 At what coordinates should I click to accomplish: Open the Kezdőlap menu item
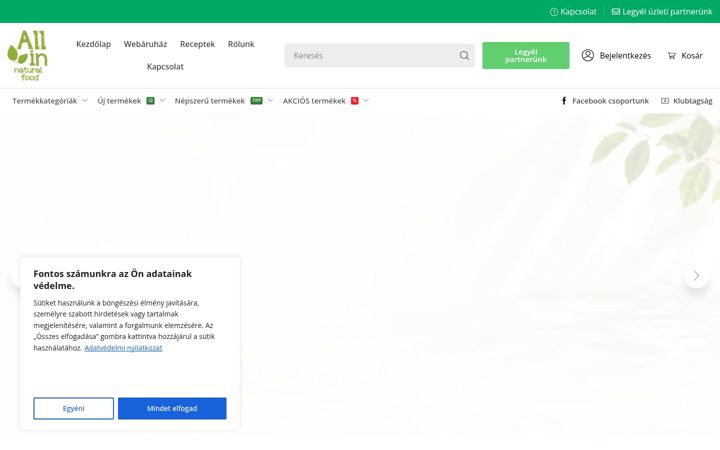[94, 44]
